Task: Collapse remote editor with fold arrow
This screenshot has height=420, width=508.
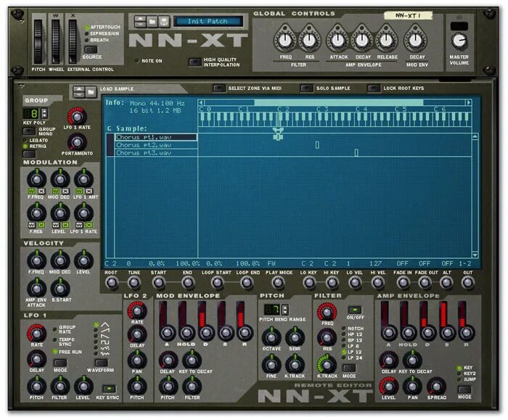Action: click(21, 86)
